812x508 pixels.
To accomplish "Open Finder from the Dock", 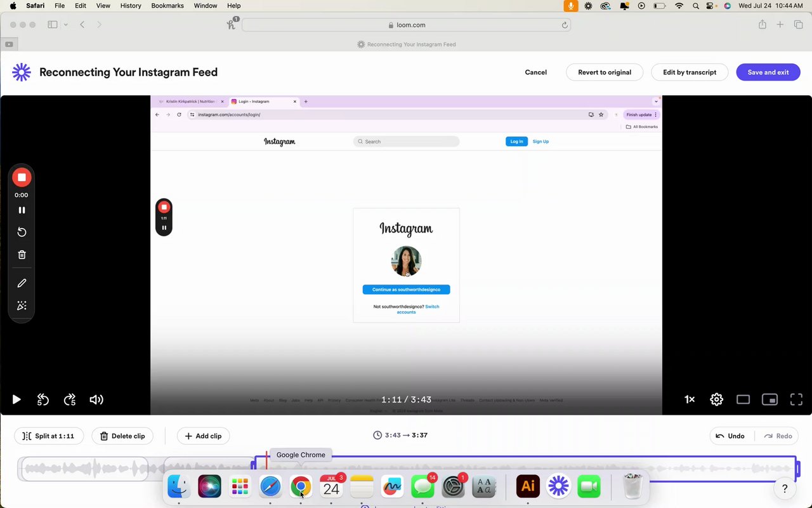I will click(179, 487).
